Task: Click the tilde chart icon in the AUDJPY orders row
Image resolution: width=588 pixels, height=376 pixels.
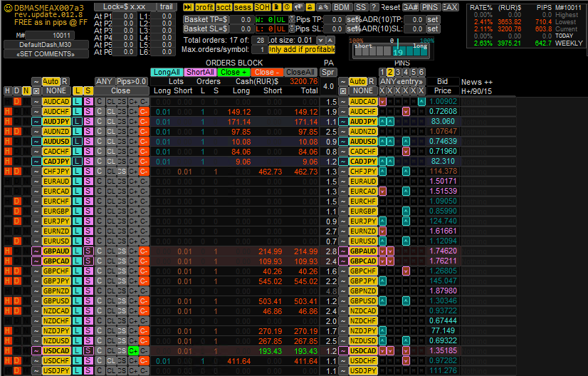Action: point(36,122)
